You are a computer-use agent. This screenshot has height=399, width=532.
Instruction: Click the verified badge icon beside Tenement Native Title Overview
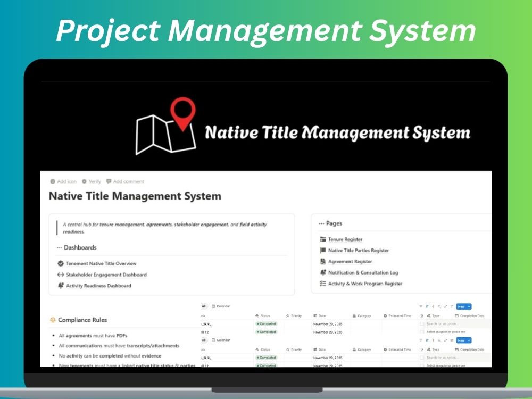click(x=61, y=263)
